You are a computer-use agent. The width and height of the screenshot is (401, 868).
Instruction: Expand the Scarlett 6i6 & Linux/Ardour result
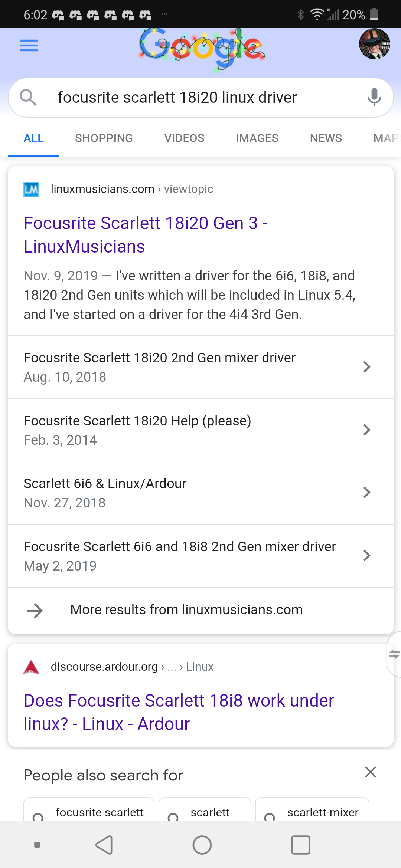tap(200, 493)
